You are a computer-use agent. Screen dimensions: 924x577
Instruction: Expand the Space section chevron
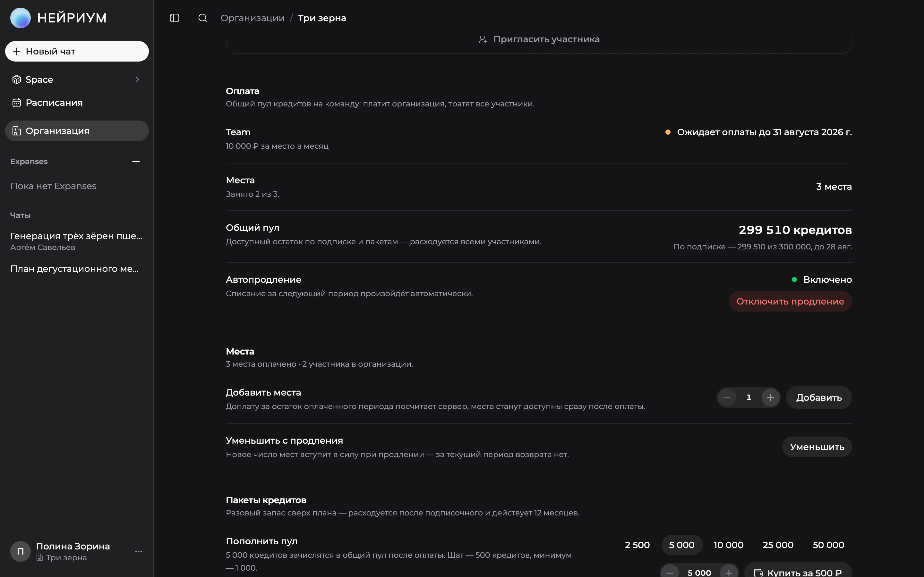coord(137,79)
